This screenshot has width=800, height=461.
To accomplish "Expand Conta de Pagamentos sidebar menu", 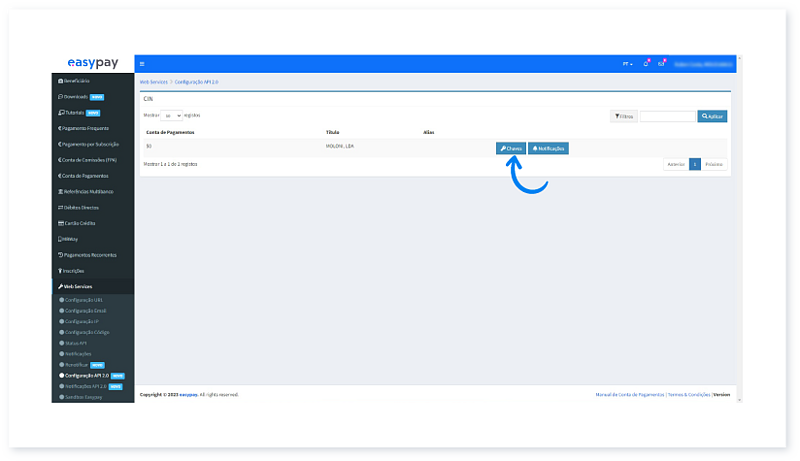I will click(x=83, y=176).
